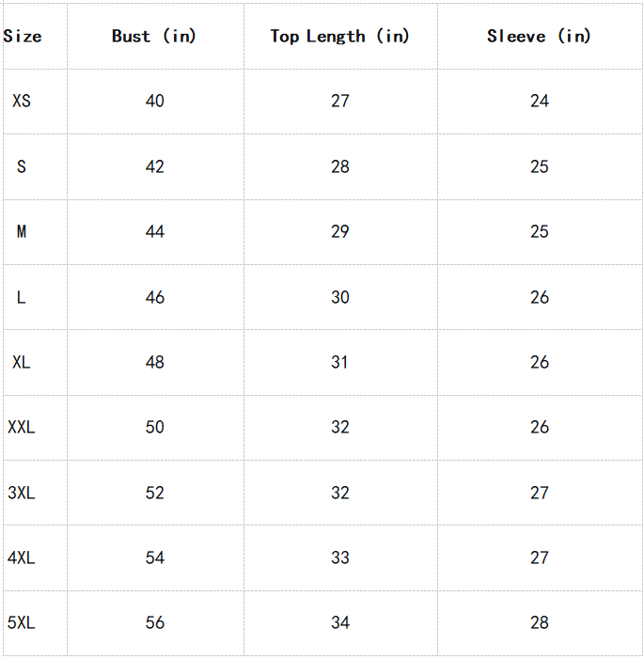Click sleeve value 24 for XS

[x=540, y=101]
